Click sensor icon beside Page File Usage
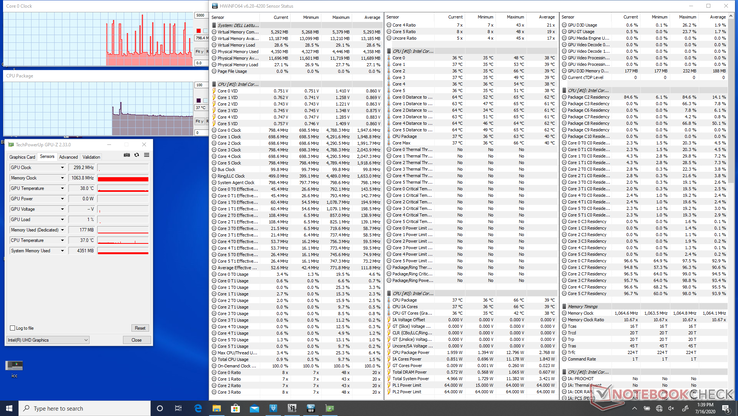 [x=214, y=71]
